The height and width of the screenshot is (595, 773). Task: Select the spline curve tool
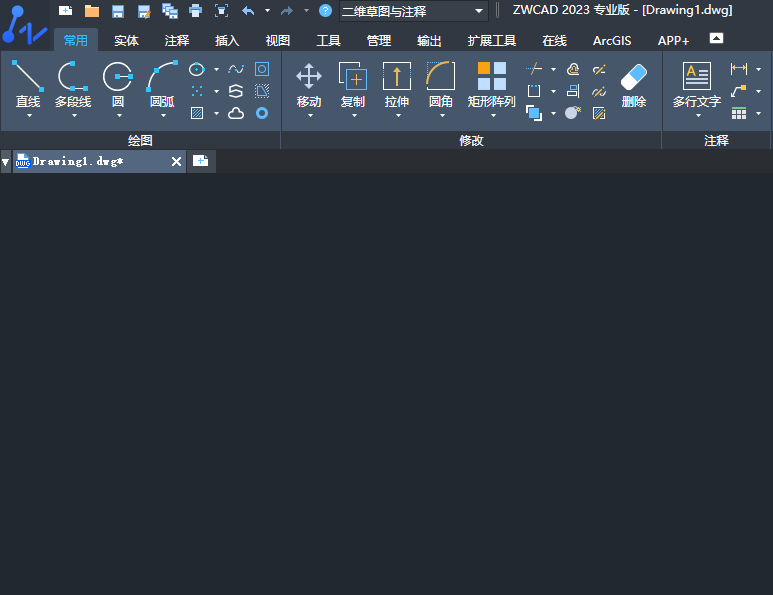tap(236, 69)
